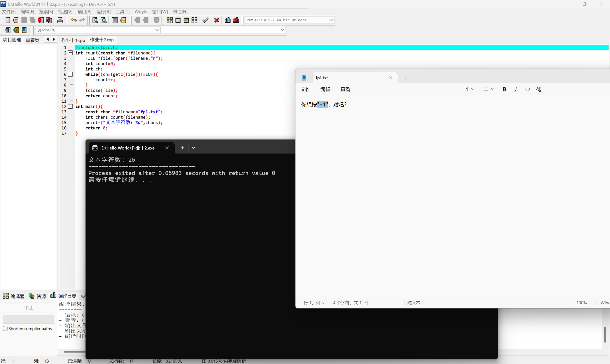
Task: Add new terminal tab with plus
Action: pos(182,148)
